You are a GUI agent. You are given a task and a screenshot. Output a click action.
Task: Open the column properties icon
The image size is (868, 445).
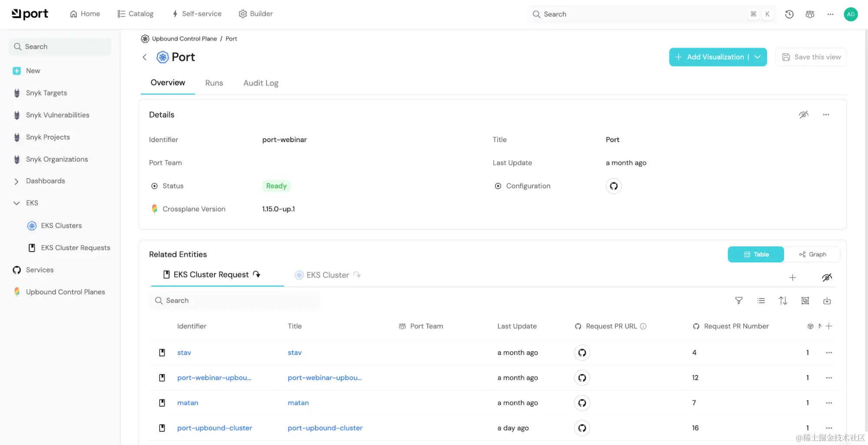pyautogui.click(x=805, y=300)
